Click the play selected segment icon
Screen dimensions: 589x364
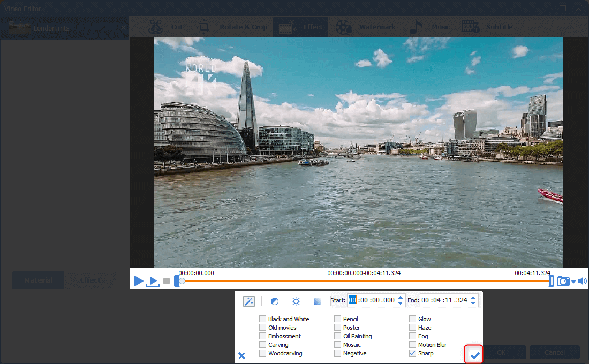coord(153,281)
